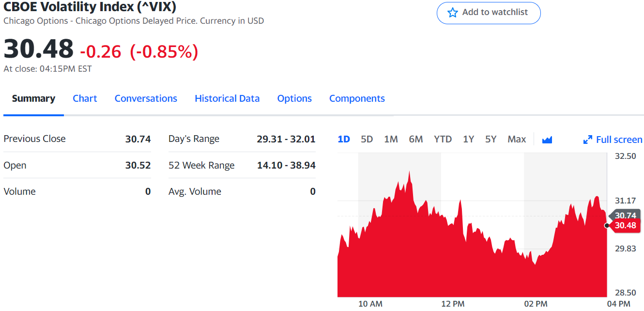Click the 04 PM label on chart axis
This screenshot has height=311, width=644.
618,304
